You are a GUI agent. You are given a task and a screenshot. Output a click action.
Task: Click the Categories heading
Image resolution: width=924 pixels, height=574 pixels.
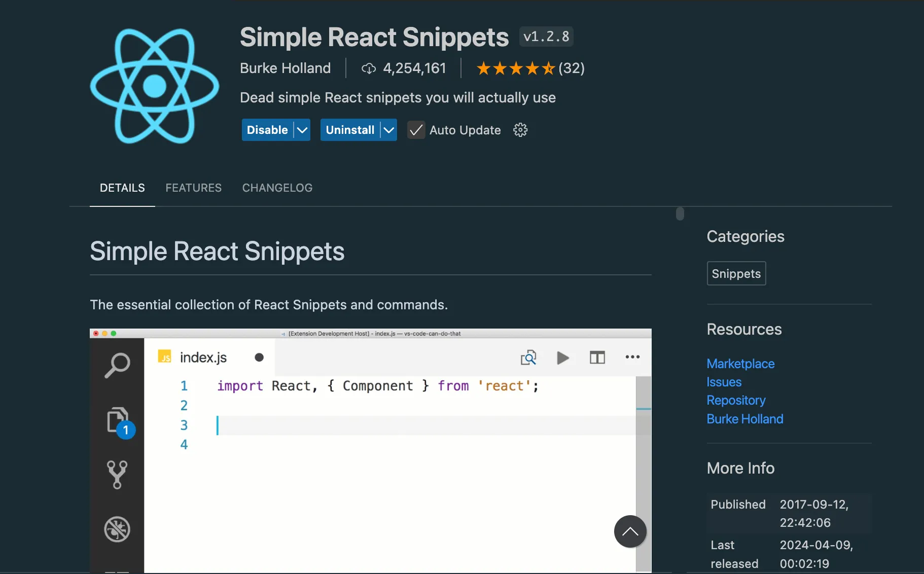tap(745, 237)
